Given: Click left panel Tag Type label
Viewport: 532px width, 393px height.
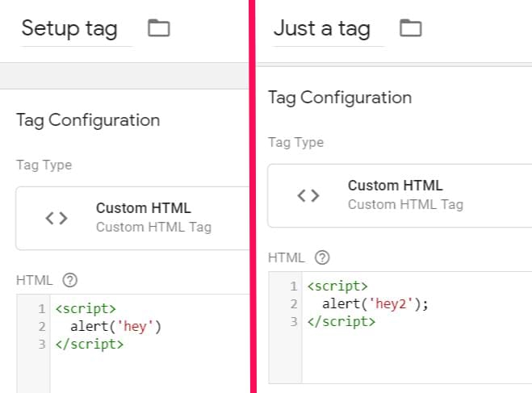Looking at the screenshot, I should point(44,165).
